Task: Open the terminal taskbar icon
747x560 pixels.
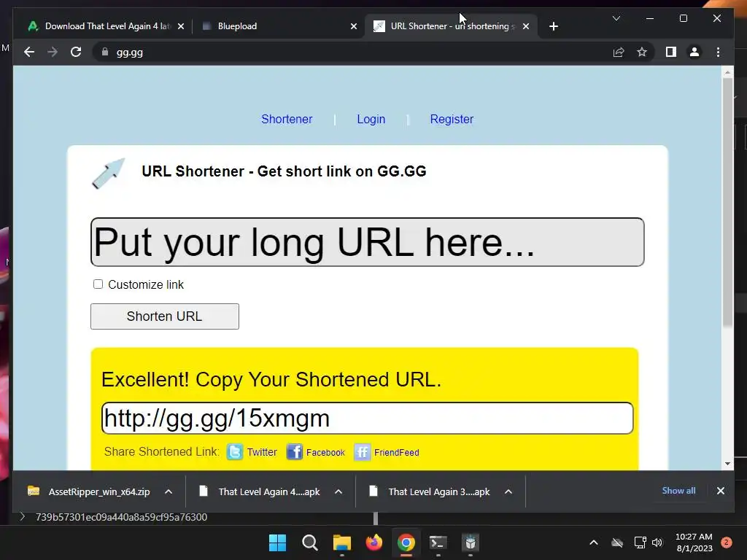Action: (x=438, y=542)
